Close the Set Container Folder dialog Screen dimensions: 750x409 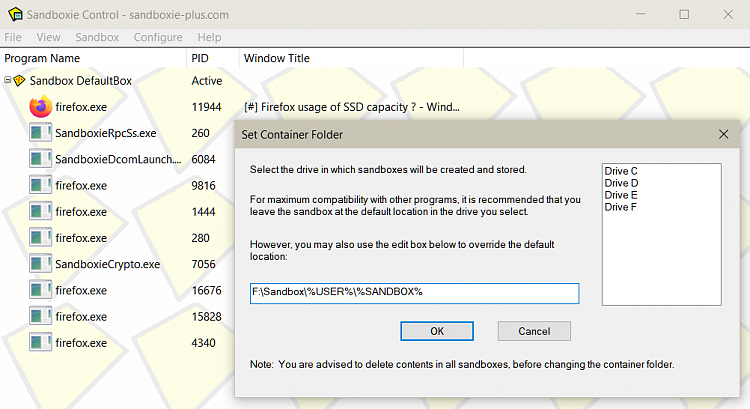point(724,134)
